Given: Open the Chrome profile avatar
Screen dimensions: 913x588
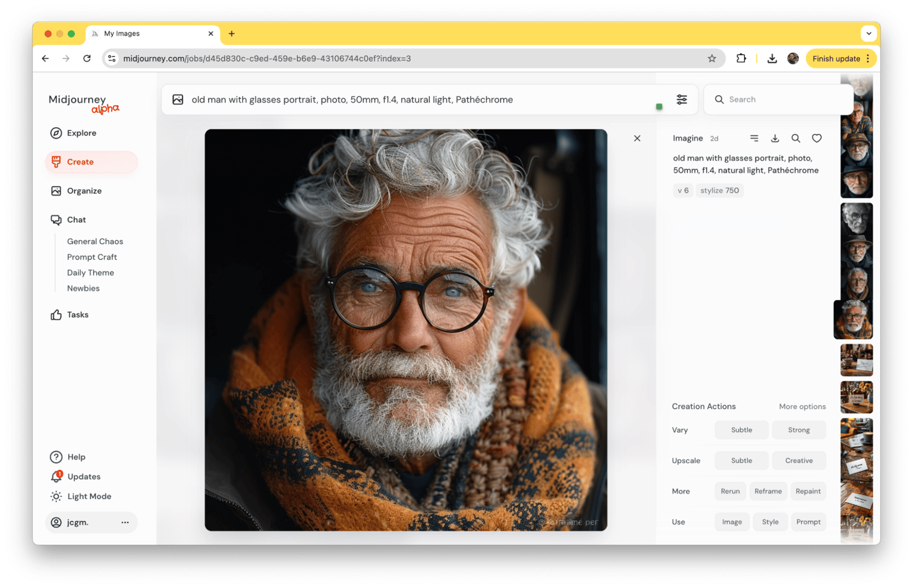Looking at the screenshot, I should [x=793, y=59].
